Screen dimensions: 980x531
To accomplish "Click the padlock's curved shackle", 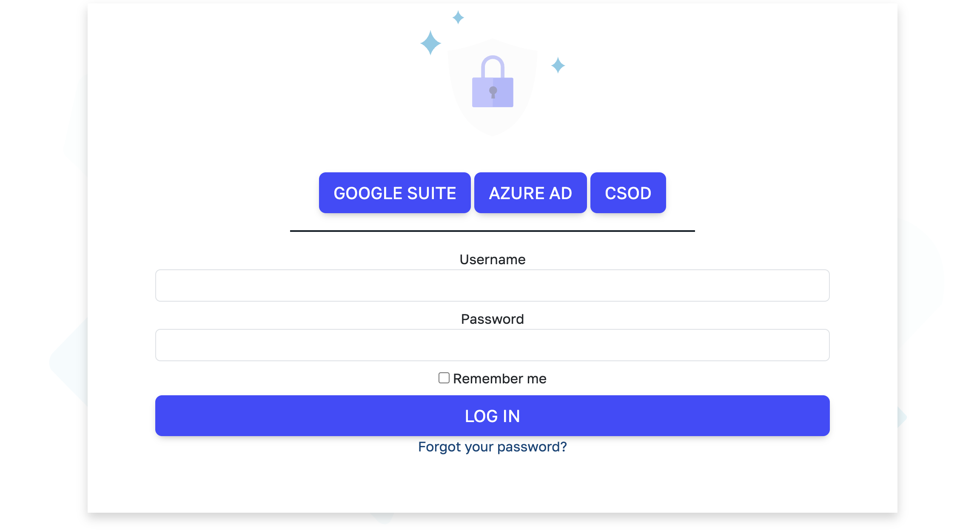I will (493, 66).
